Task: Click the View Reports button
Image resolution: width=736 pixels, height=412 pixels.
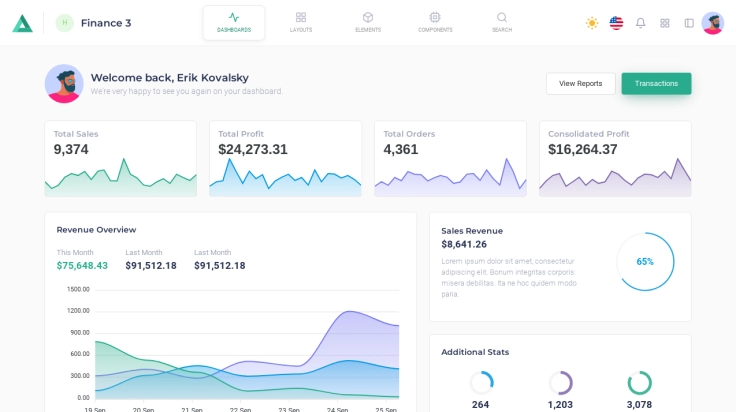Action: click(x=580, y=84)
